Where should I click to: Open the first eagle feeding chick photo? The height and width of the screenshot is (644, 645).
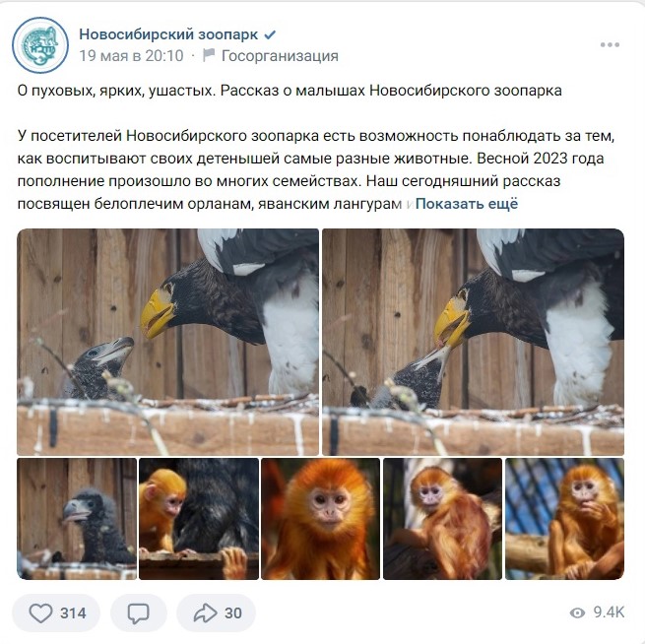[x=167, y=342]
